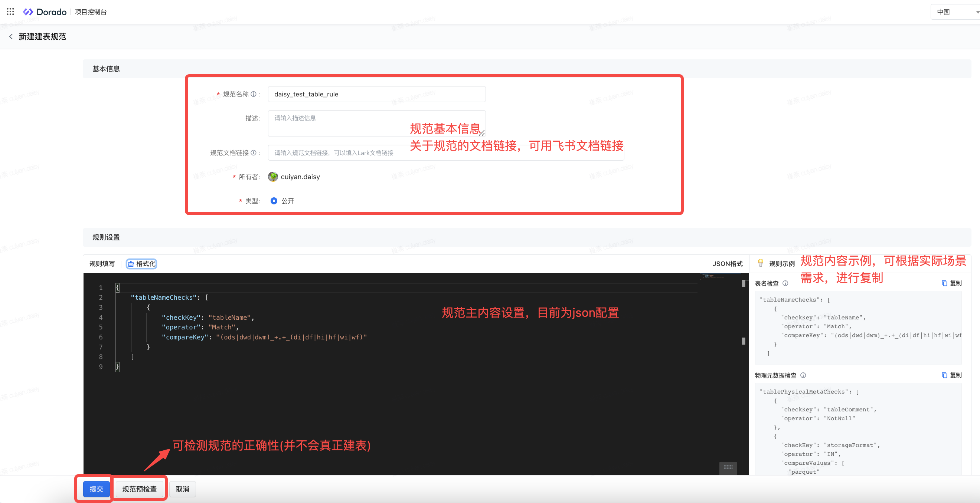The width and height of the screenshot is (980, 503).
Task: Copy the 表名检查 example
Action: click(x=951, y=283)
